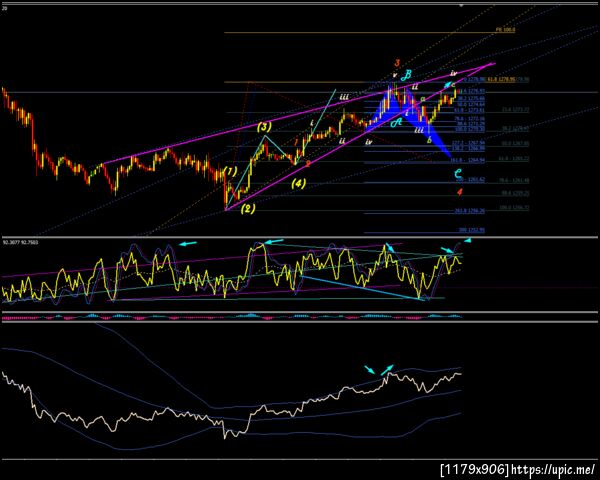Select the red 3 label above the peak
This screenshot has height=480, width=600.
398,63
